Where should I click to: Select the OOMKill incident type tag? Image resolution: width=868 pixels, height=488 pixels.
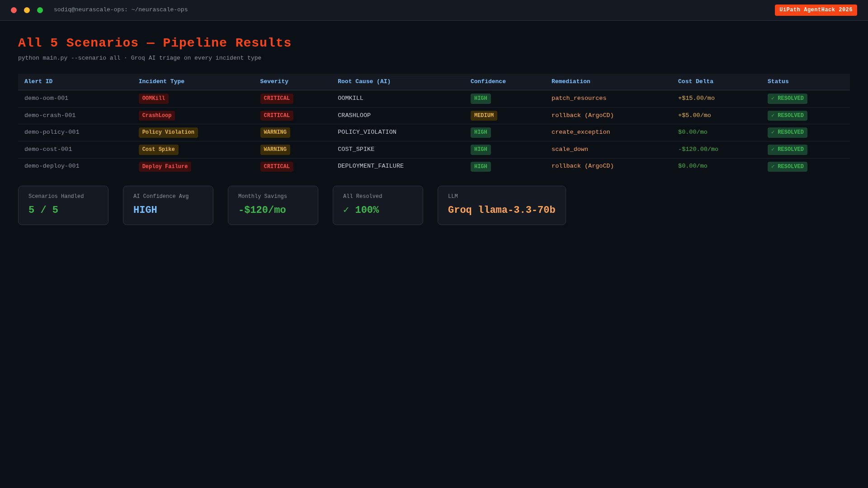(x=154, y=99)
